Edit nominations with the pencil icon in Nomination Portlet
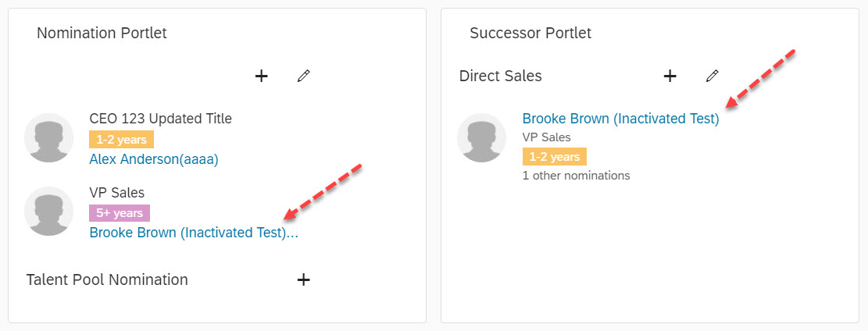The width and height of the screenshot is (868, 331). pos(303,76)
